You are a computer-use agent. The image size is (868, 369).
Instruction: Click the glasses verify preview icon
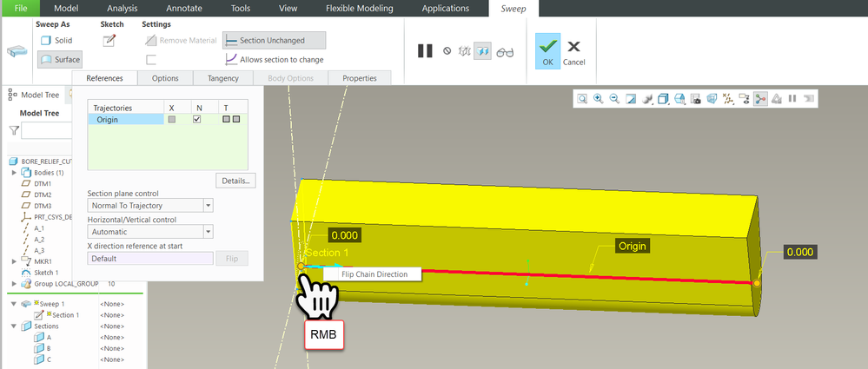coord(505,51)
